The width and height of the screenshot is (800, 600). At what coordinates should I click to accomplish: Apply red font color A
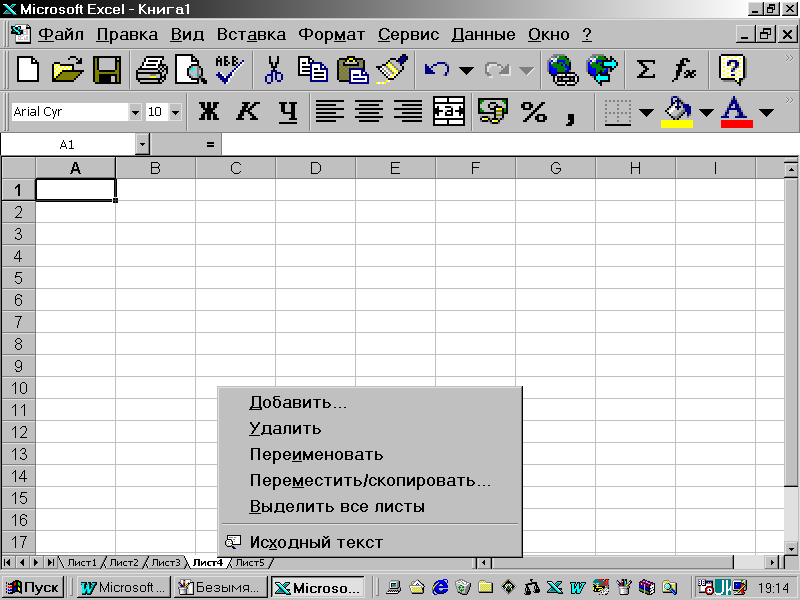pos(737,111)
